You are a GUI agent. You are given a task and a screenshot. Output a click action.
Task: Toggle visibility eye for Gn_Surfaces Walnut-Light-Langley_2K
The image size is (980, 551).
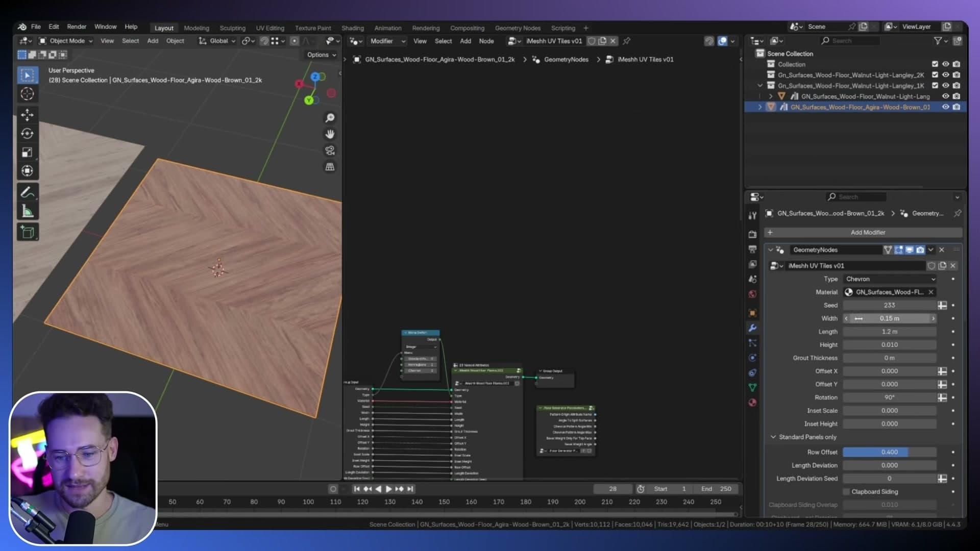click(x=945, y=75)
